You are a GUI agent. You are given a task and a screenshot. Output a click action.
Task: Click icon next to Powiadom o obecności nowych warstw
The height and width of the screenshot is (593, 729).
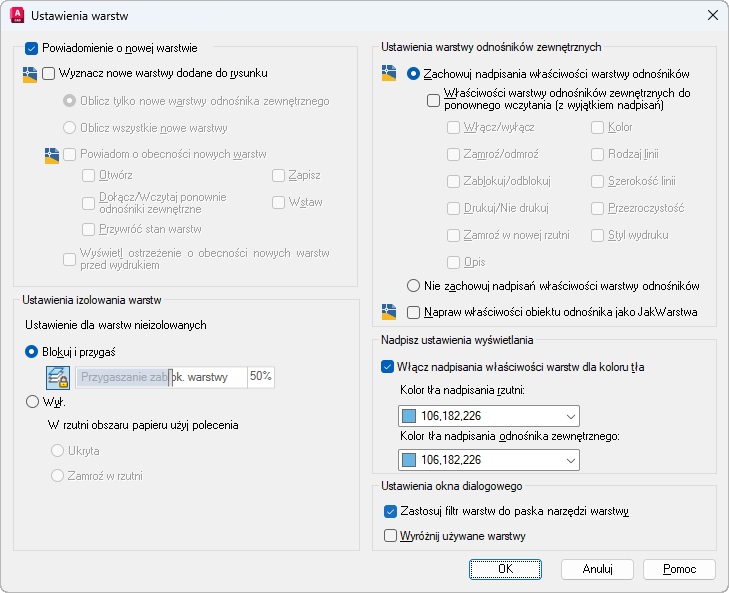tap(52, 155)
